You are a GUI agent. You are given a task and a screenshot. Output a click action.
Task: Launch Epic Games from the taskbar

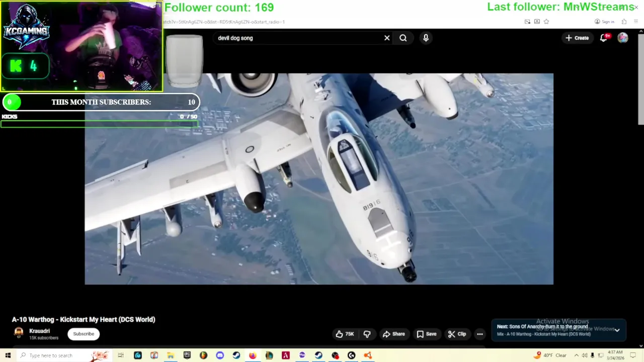coord(187,355)
